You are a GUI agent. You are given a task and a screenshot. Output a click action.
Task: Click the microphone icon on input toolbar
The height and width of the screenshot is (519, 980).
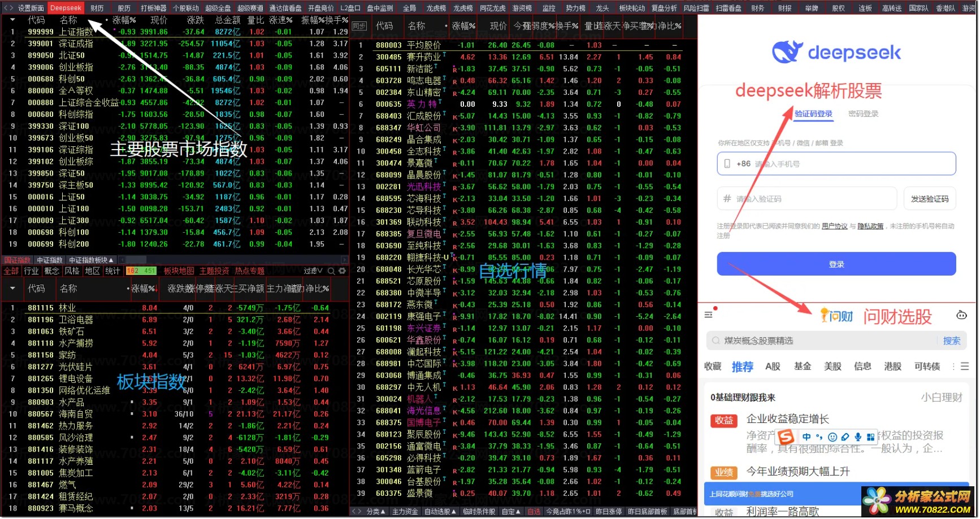click(x=858, y=437)
